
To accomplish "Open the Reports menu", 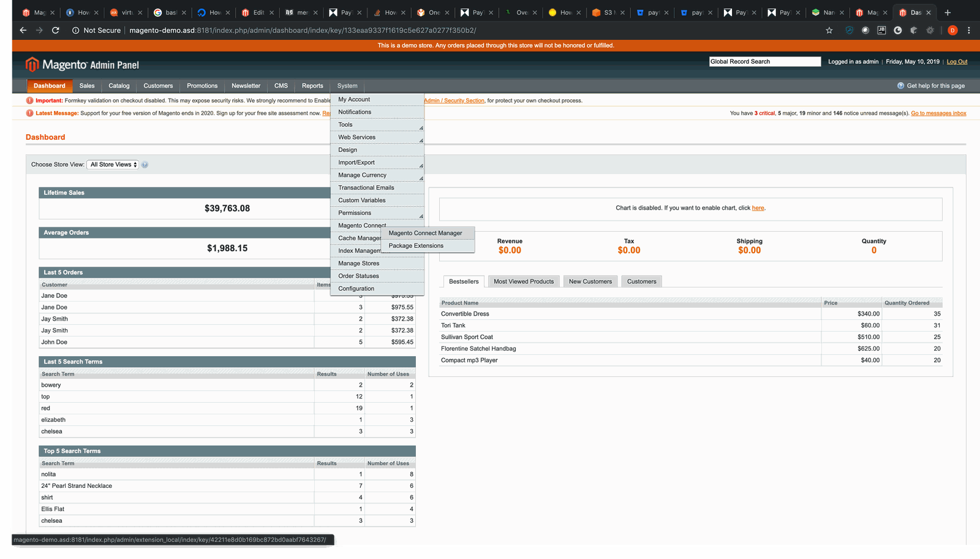I will [x=312, y=86].
